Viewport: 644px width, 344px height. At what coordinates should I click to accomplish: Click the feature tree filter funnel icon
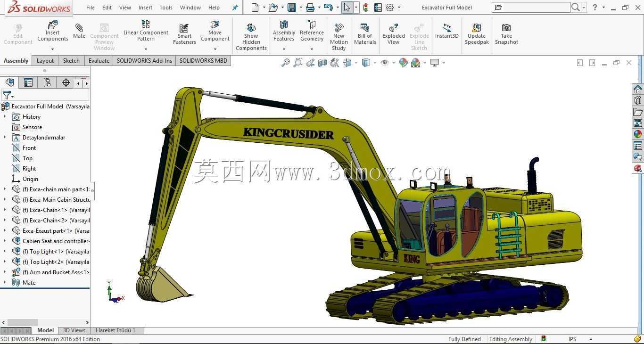[7, 96]
